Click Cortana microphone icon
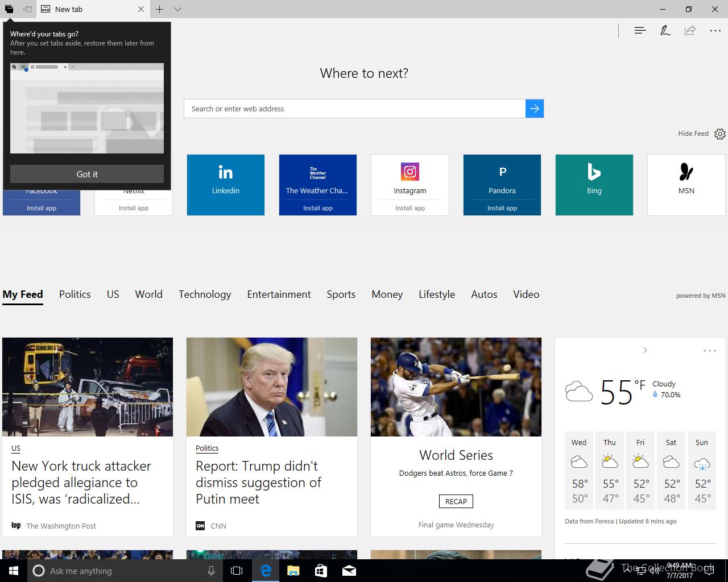 tap(211, 571)
